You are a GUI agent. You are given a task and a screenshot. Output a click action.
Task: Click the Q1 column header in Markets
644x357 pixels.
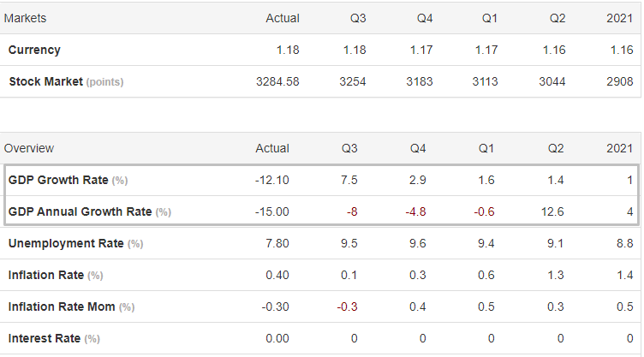[486, 18]
